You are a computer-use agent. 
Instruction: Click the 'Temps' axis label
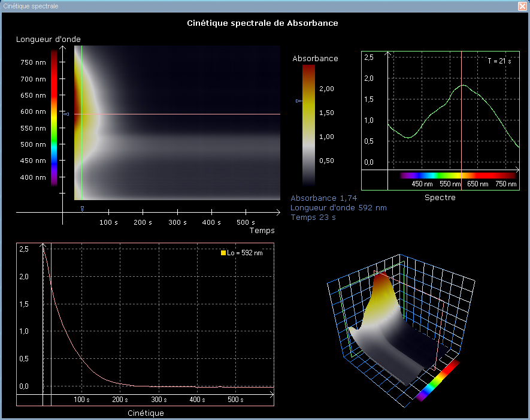point(262,231)
